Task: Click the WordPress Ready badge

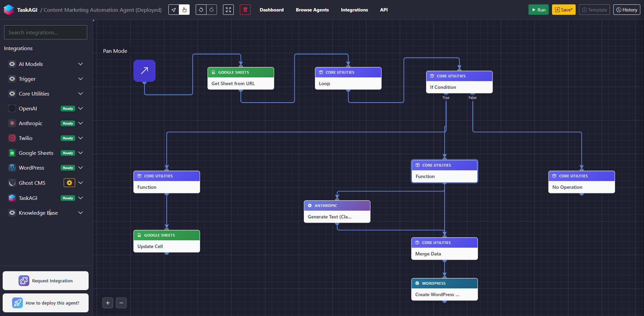Action: point(68,168)
